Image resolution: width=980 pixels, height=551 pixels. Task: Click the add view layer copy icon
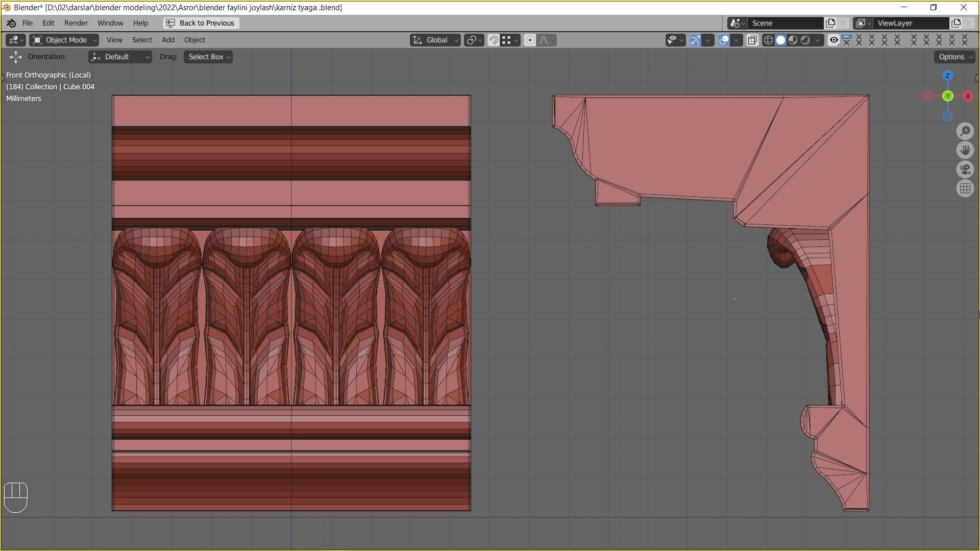click(x=956, y=23)
